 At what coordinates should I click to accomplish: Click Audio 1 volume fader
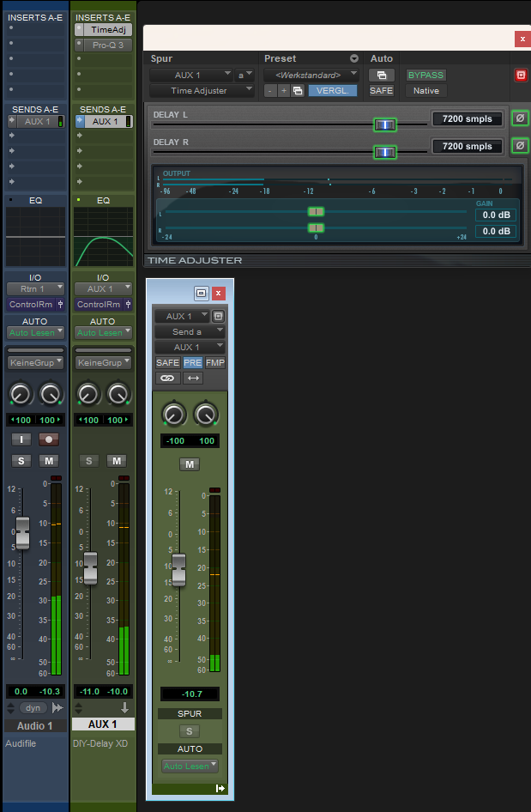point(22,533)
